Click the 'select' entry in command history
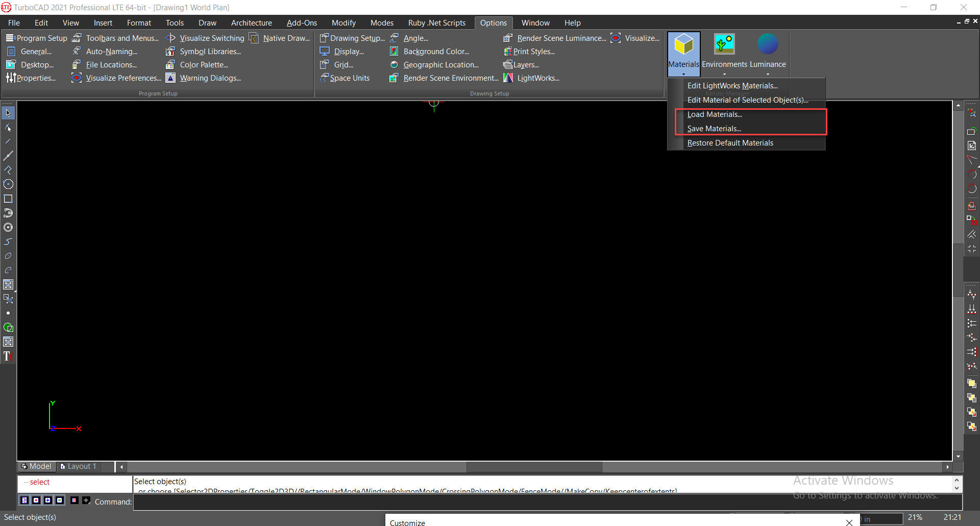 point(40,482)
